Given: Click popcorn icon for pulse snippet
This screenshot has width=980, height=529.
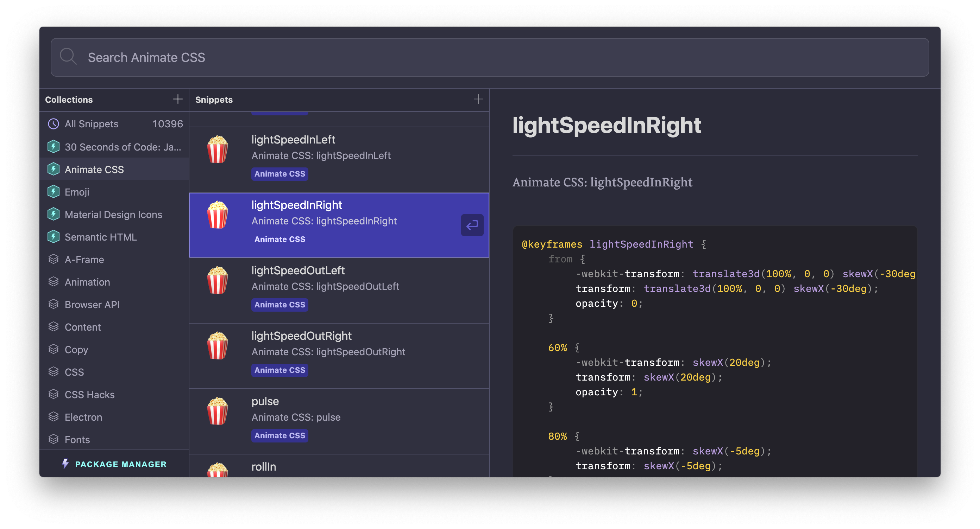Looking at the screenshot, I should tap(218, 411).
